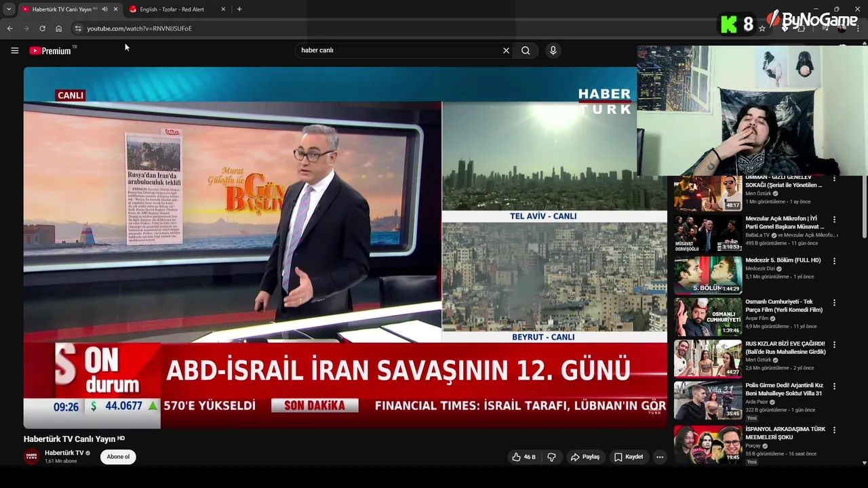This screenshot has width=868, height=488.
Task: Open options for Medcezir 5. Bölüm video
Action: 834,261
